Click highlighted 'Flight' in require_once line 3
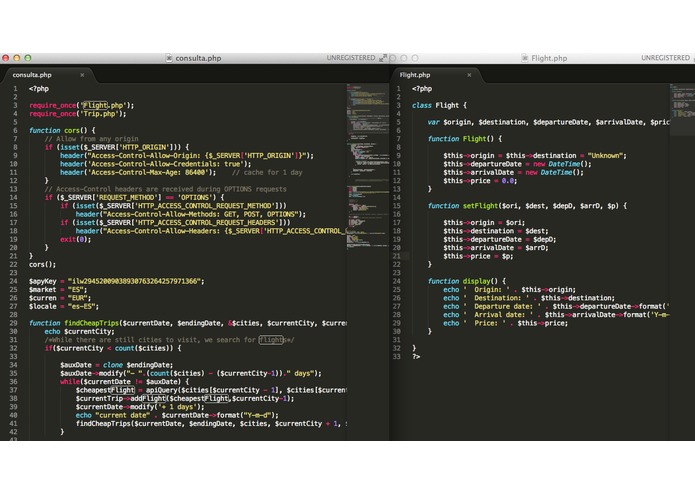The height and width of the screenshot is (494, 695). pyautogui.click(x=95, y=105)
